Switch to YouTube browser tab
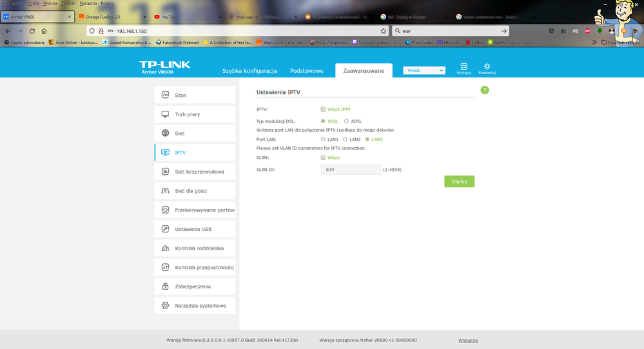 pyautogui.click(x=187, y=17)
